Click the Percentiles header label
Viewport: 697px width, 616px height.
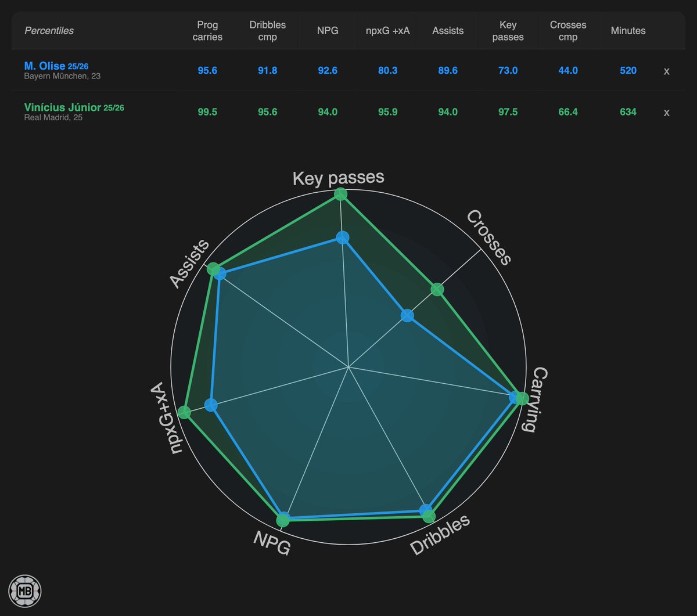coord(49,31)
